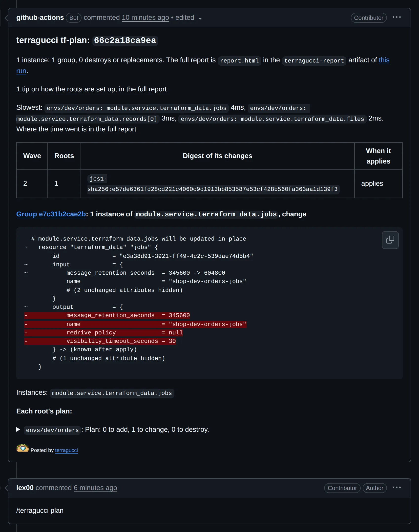The image size is (419, 532).
Task: Click the Instances module.service.terraform_data.jobs code
Action: 112,393
